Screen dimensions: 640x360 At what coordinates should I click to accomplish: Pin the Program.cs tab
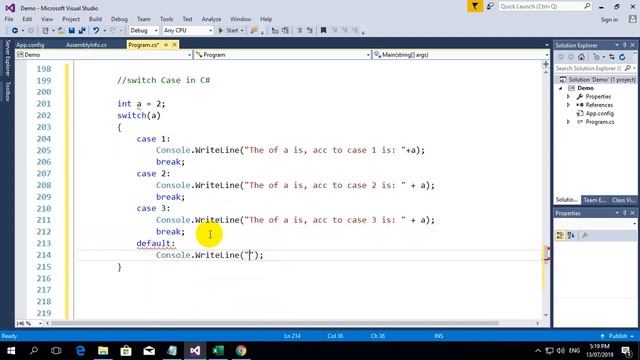click(166, 44)
